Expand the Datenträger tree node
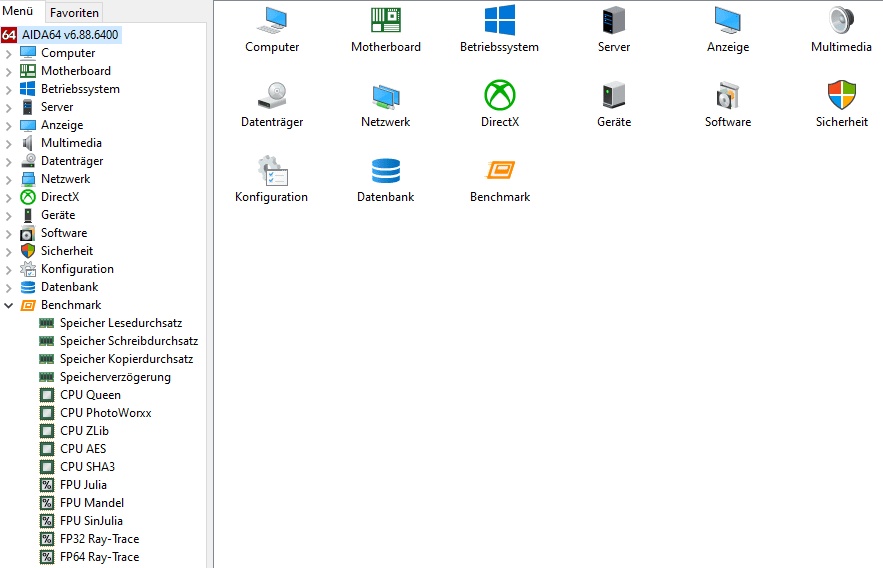Viewport: 883px width, 568px height. 8,162
